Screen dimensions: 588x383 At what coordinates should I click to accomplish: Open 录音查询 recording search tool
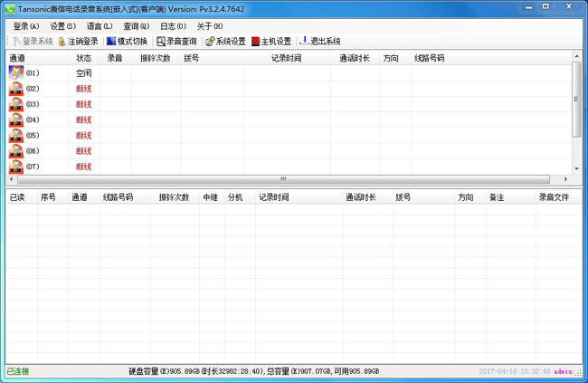[161, 42]
